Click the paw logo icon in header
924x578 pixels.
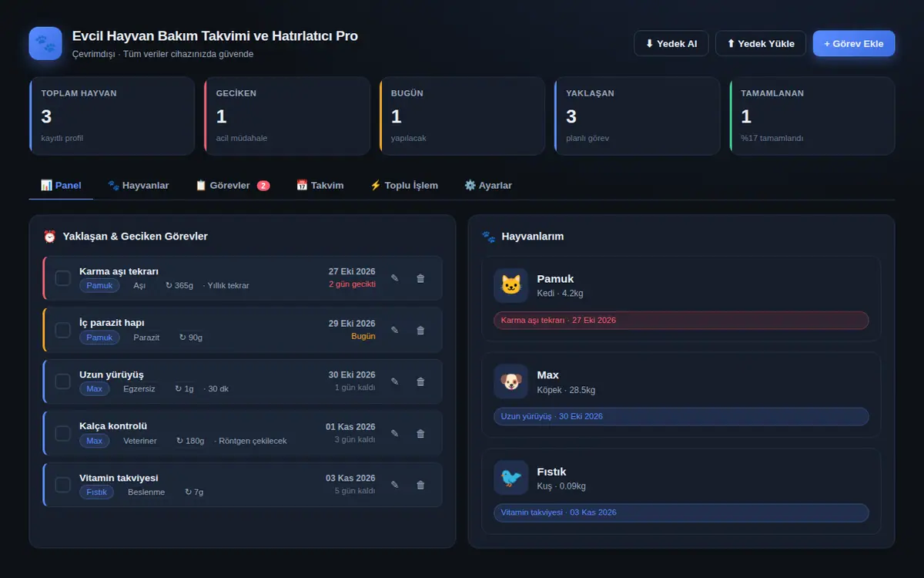tap(45, 43)
